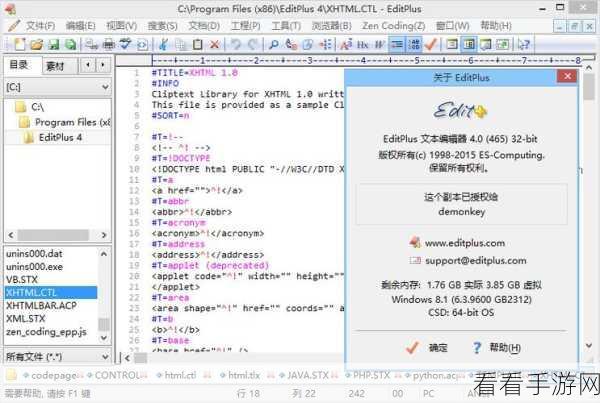
Task: Save the current file via toolbar
Action: pyautogui.click(x=54, y=44)
